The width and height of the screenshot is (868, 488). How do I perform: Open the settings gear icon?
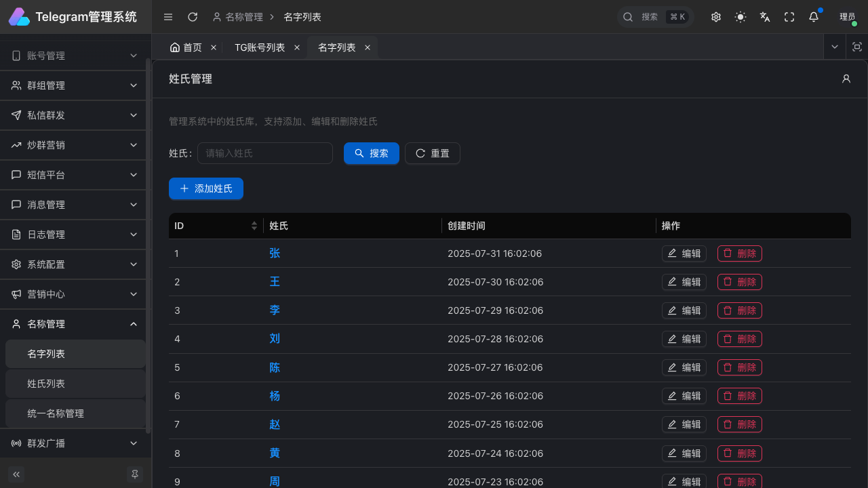[716, 17]
